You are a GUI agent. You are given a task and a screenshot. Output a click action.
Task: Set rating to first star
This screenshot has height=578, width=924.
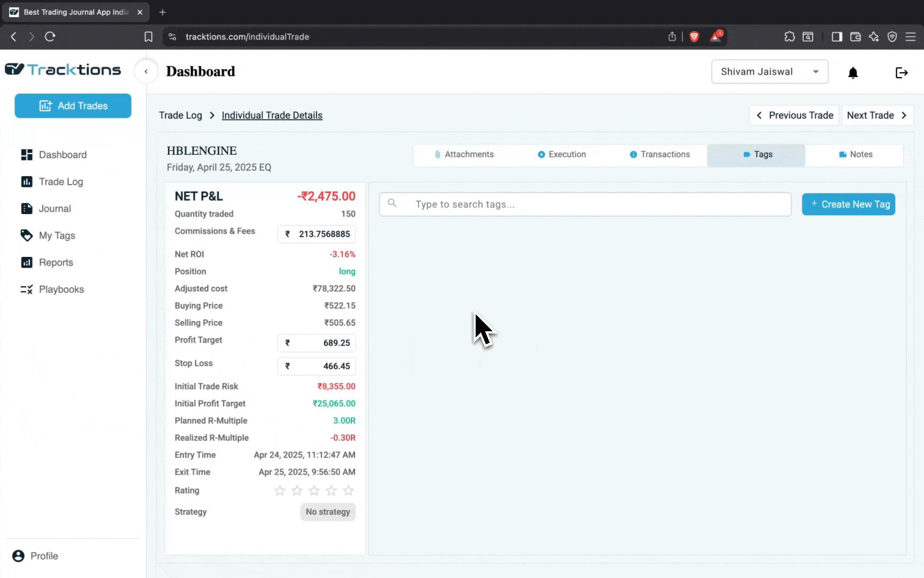280,491
